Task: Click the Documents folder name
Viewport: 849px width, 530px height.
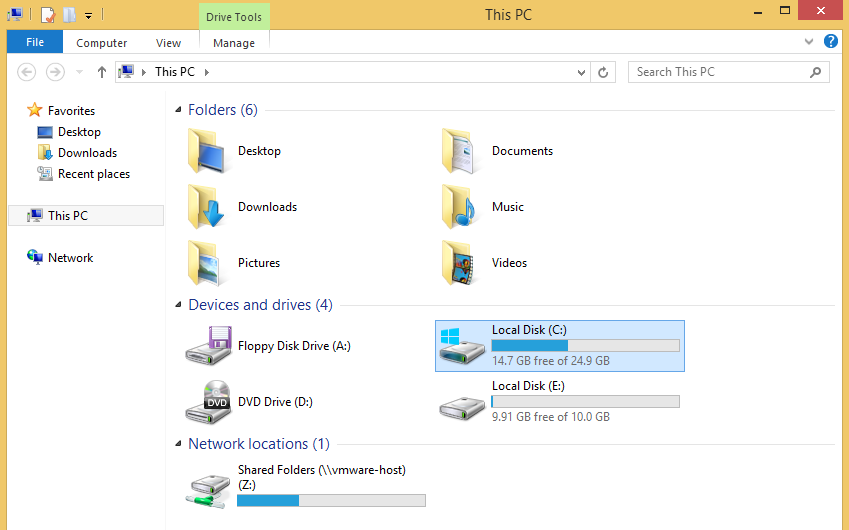Action: 522,151
